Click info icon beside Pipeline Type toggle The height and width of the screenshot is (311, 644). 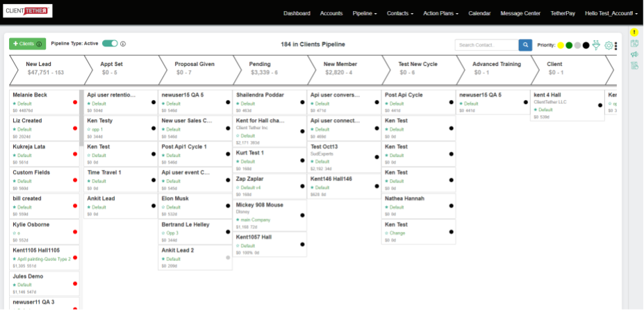pyautogui.click(x=123, y=44)
